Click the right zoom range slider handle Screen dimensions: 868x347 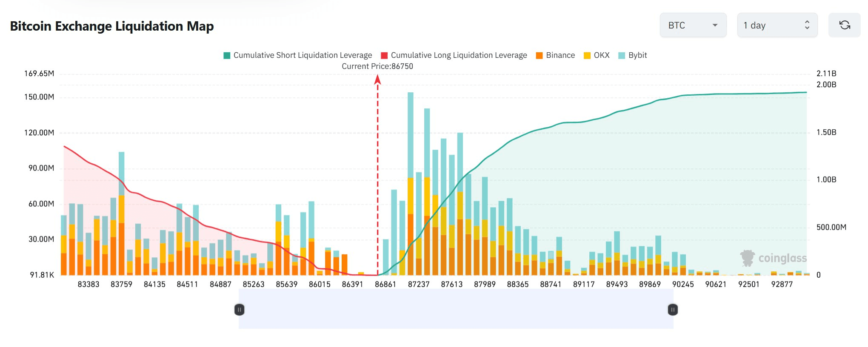673,310
